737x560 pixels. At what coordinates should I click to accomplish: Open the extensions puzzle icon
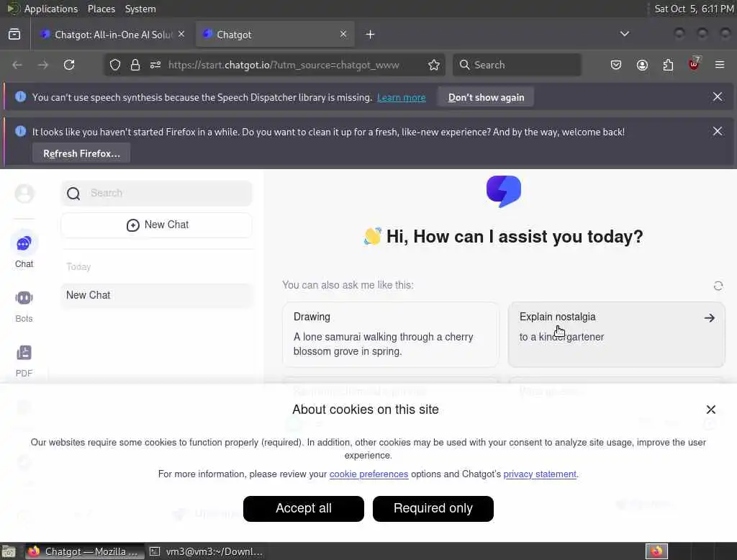tap(668, 65)
